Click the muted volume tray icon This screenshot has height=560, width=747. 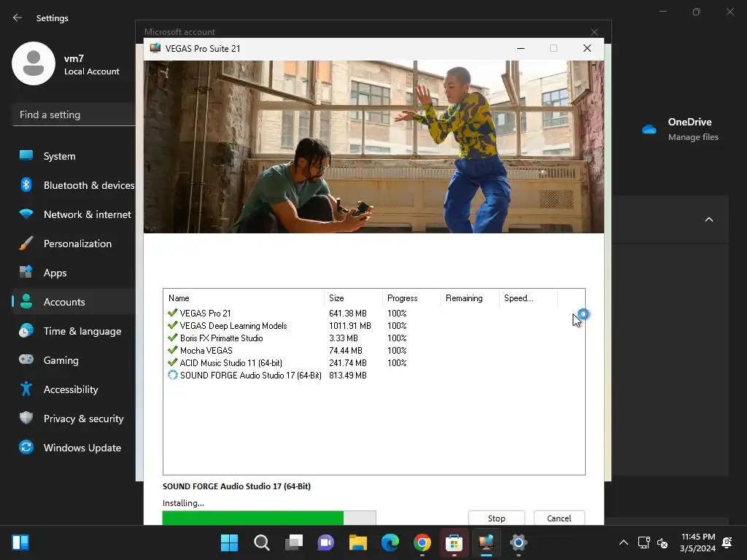[662, 542]
